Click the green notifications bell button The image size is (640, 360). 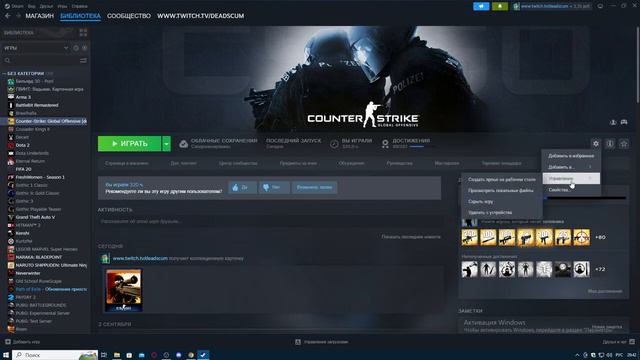pos(500,6)
